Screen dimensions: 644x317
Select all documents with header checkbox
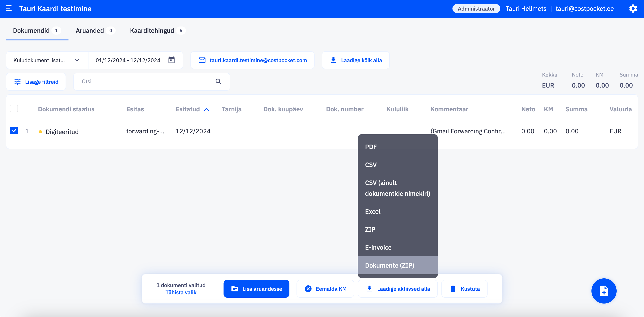tap(14, 108)
